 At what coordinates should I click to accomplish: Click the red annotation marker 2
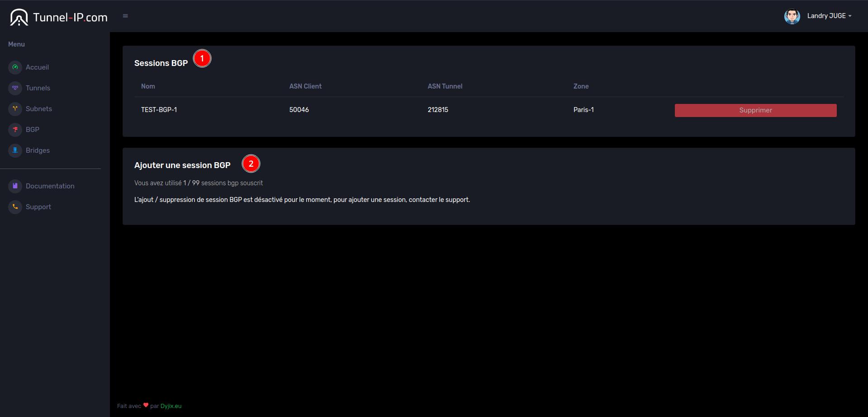click(x=251, y=164)
